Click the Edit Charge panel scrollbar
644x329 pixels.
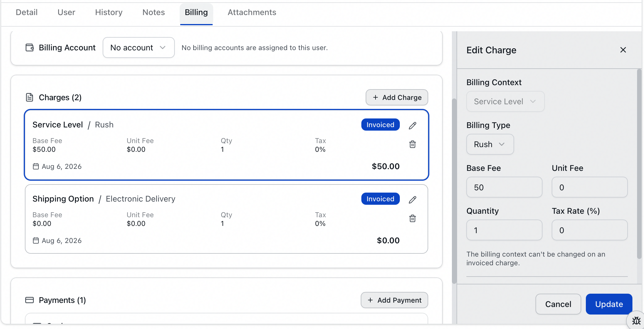point(639,164)
